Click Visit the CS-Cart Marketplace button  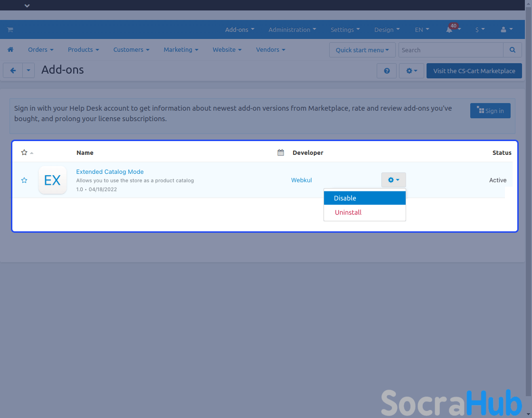[x=474, y=71]
